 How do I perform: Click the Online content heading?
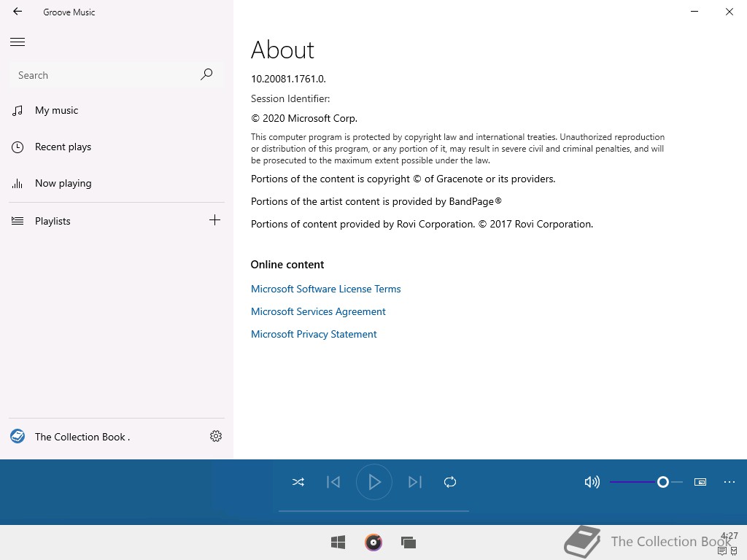click(287, 265)
